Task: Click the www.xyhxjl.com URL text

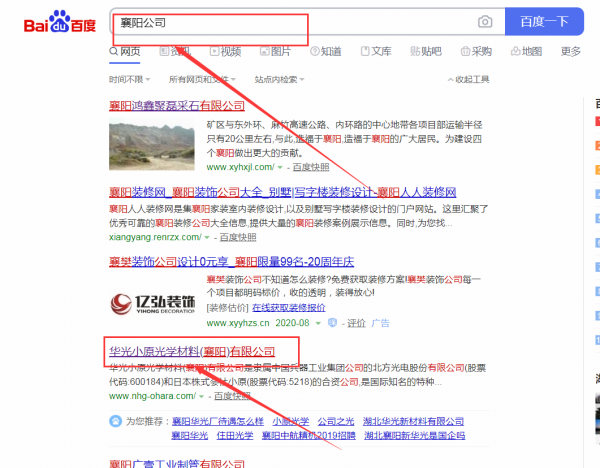Action: coord(240,167)
